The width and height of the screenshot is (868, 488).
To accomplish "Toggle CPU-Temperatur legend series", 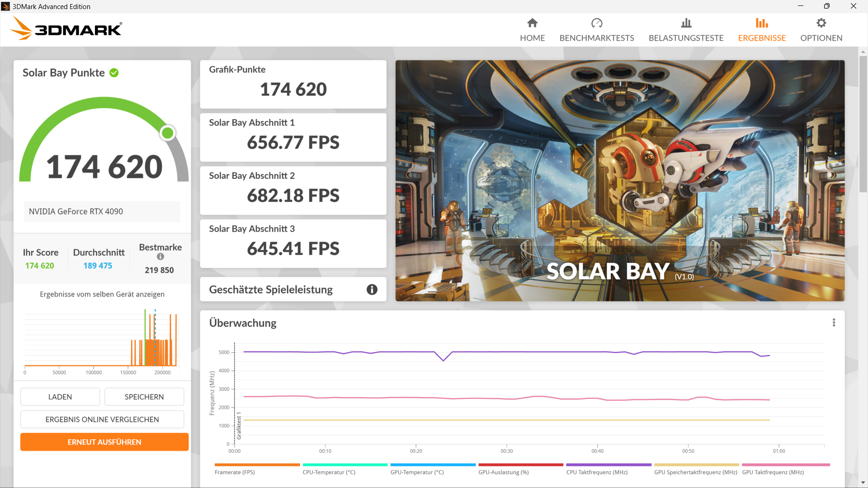I will pos(329,472).
